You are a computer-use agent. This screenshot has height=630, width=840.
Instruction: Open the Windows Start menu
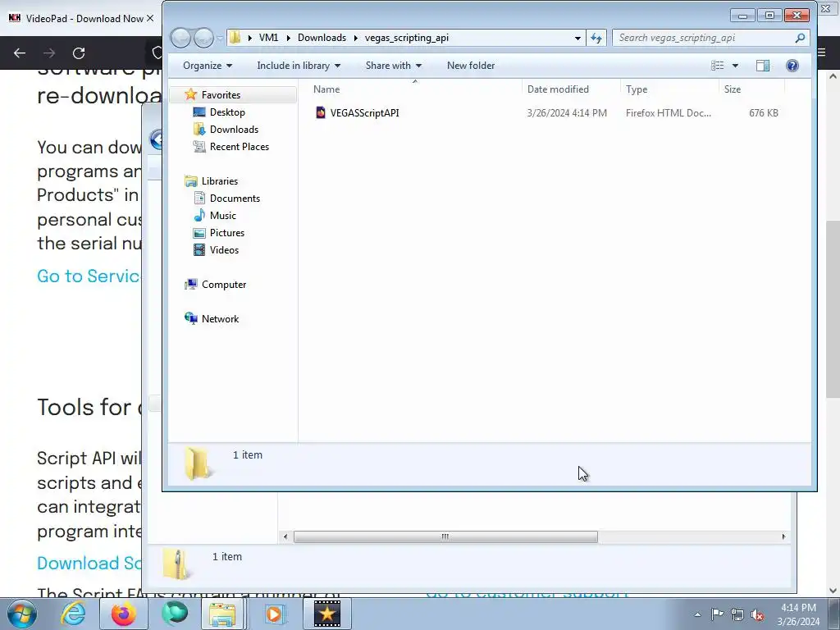point(22,614)
